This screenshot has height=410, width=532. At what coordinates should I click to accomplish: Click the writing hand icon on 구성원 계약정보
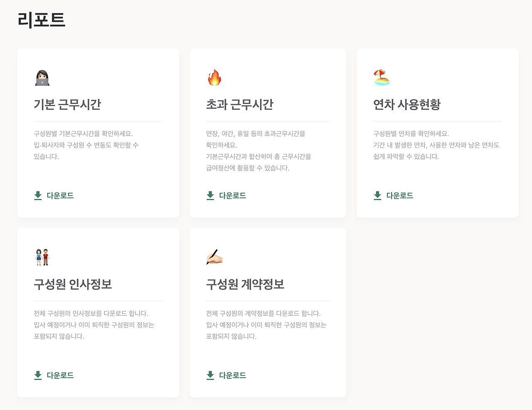tap(214, 257)
